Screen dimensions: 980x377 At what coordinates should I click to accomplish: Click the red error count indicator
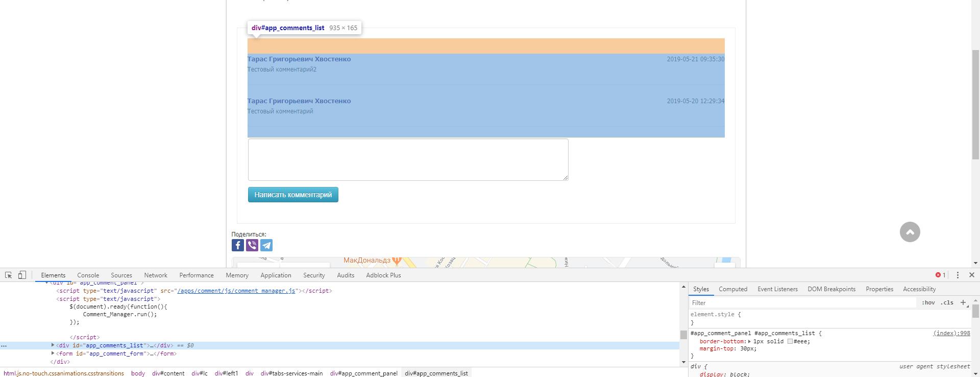click(x=940, y=275)
